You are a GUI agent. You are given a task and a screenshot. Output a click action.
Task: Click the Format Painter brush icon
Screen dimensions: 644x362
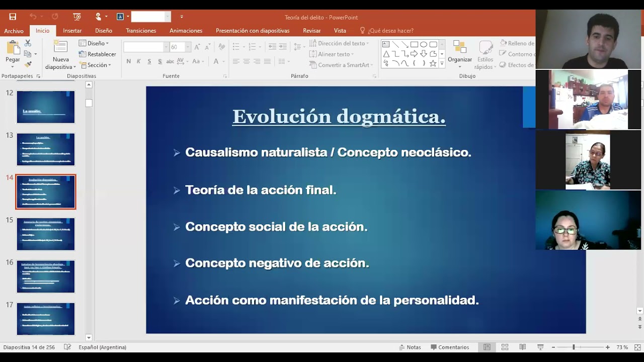click(x=28, y=64)
